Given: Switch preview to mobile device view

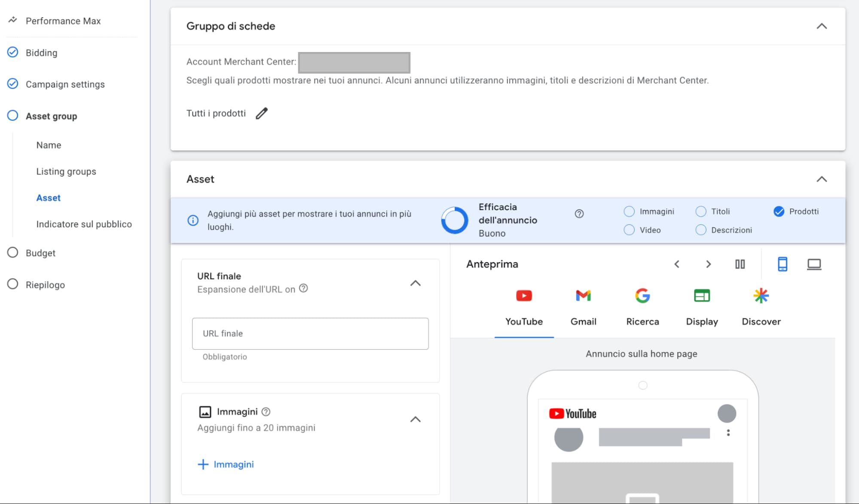Looking at the screenshot, I should (782, 264).
